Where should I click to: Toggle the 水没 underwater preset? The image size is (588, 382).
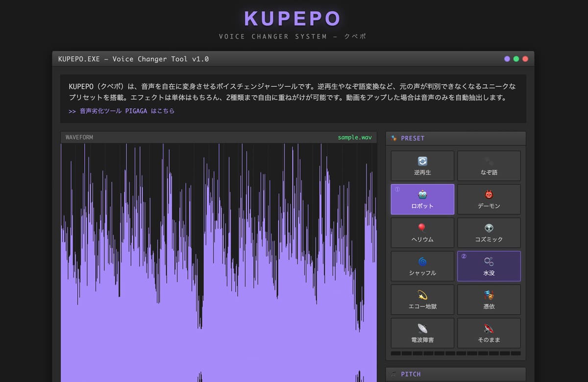pos(489,266)
